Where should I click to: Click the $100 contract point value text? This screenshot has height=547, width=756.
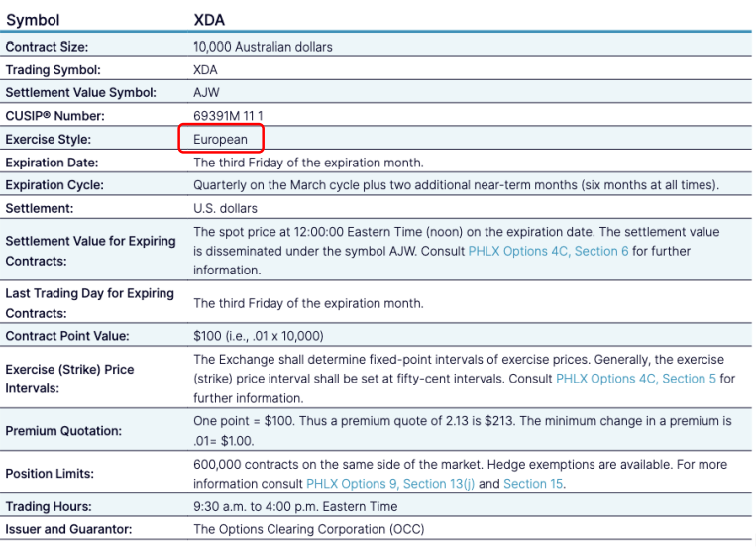(258, 336)
